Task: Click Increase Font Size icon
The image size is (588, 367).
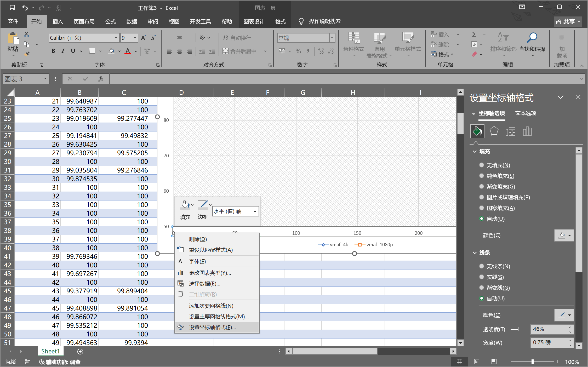Action: [x=143, y=38]
